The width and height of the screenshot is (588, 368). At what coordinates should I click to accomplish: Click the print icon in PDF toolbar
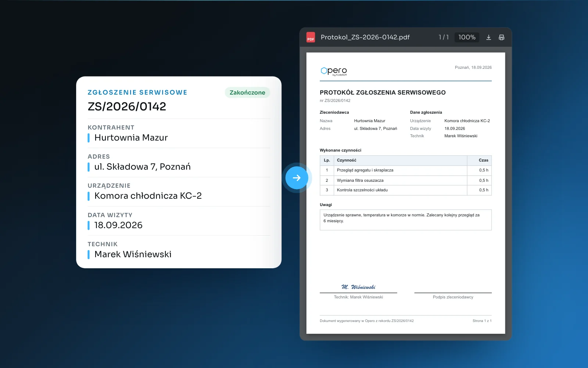[501, 37]
